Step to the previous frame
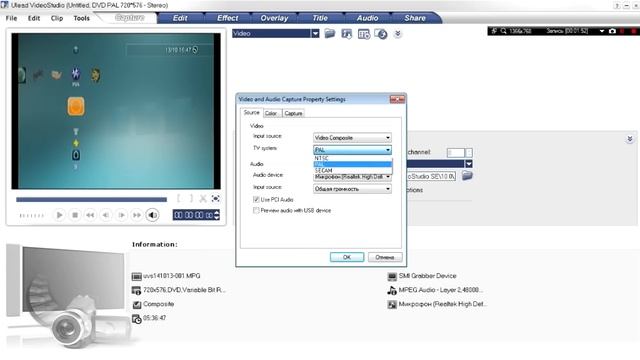 (x=106, y=215)
